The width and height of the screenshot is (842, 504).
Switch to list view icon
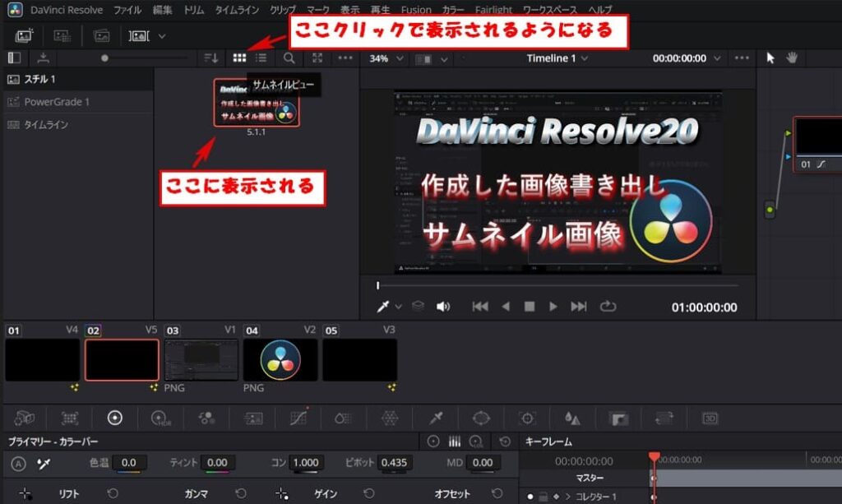(261, 58)
